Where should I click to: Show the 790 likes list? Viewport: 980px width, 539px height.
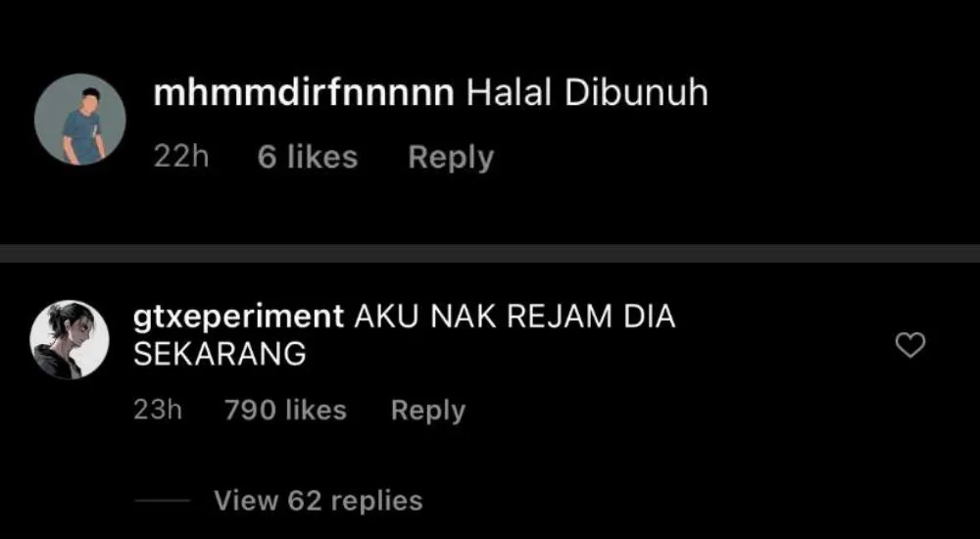[x=285, y=411]
